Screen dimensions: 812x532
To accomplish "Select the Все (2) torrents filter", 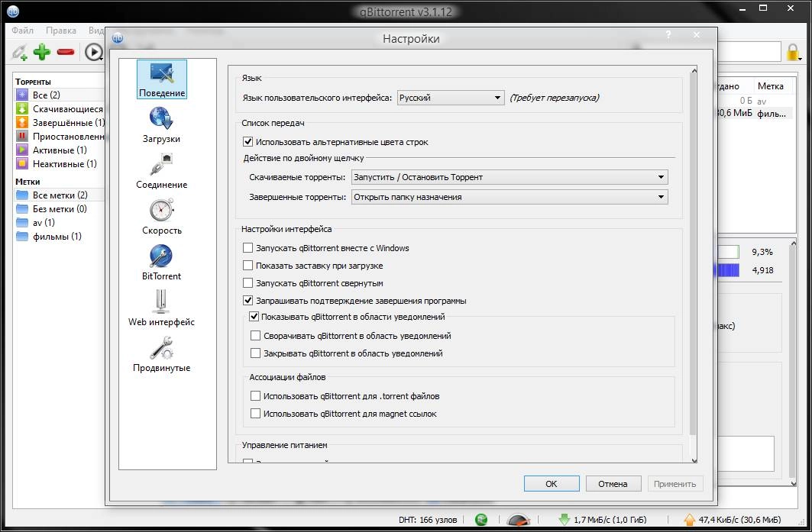I will [60, 95].
